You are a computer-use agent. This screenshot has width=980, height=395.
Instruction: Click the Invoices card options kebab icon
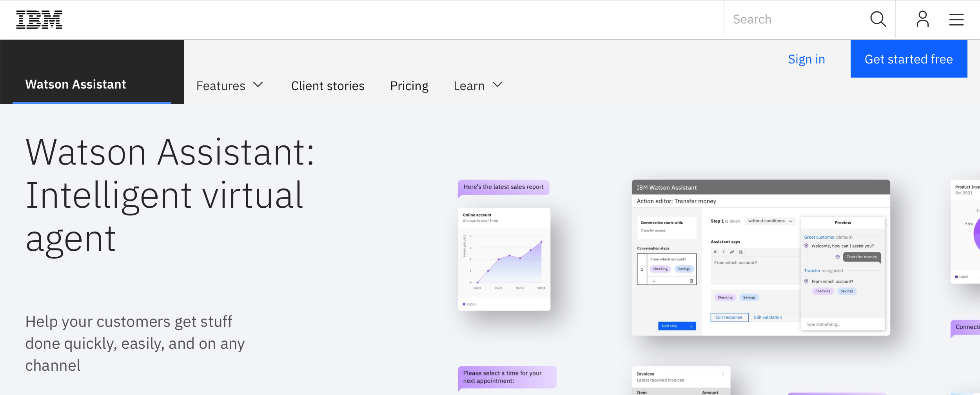click(723, 373)
